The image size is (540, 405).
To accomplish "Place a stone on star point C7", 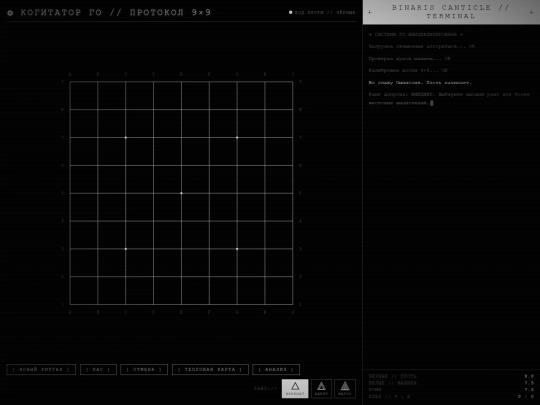I will point(126,137).
